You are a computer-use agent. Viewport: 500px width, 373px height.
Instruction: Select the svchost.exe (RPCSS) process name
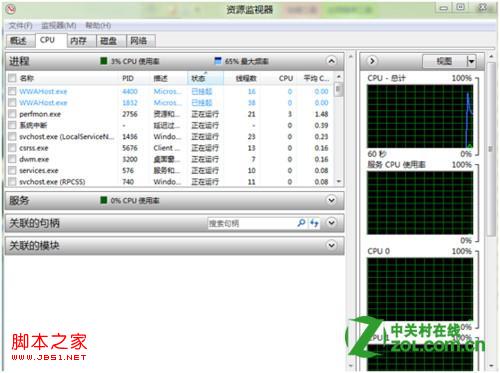click(x=52, y=182)
